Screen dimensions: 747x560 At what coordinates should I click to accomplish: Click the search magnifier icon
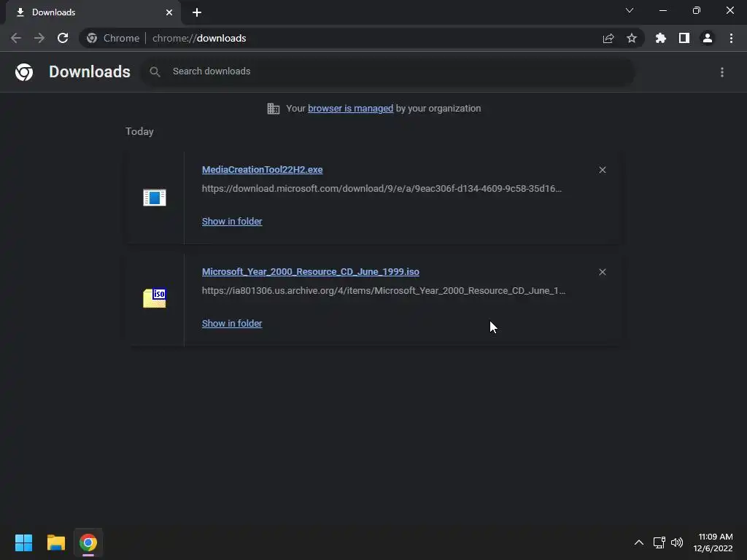pos(155,72)
